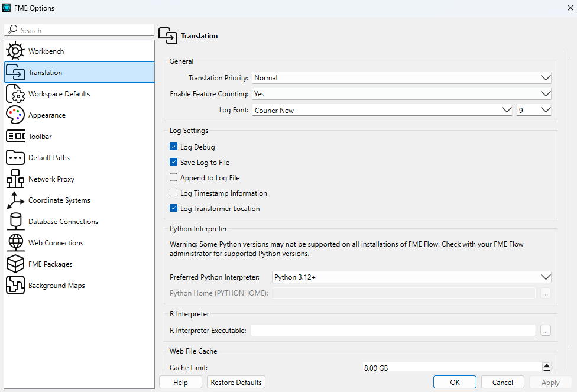Click the Coordinate Systems axes icon

15,200
